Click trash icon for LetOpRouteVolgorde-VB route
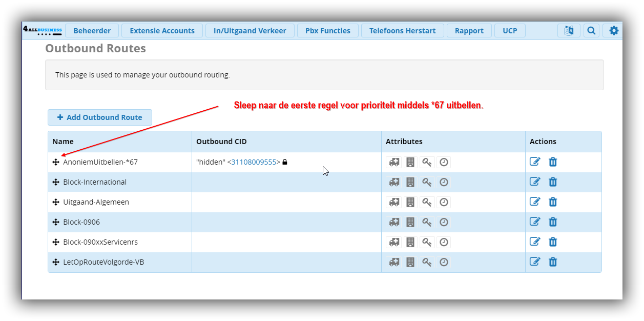The image size is (644, 321). (553, 262)
